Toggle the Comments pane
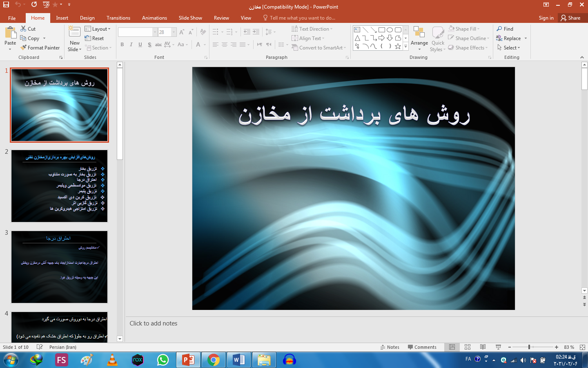 tap(422, 347)
